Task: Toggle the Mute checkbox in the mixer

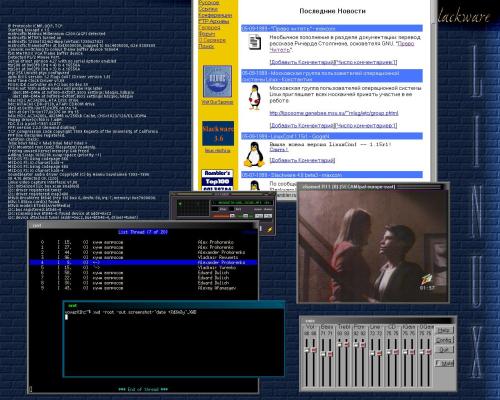Action: pos(445,363)
